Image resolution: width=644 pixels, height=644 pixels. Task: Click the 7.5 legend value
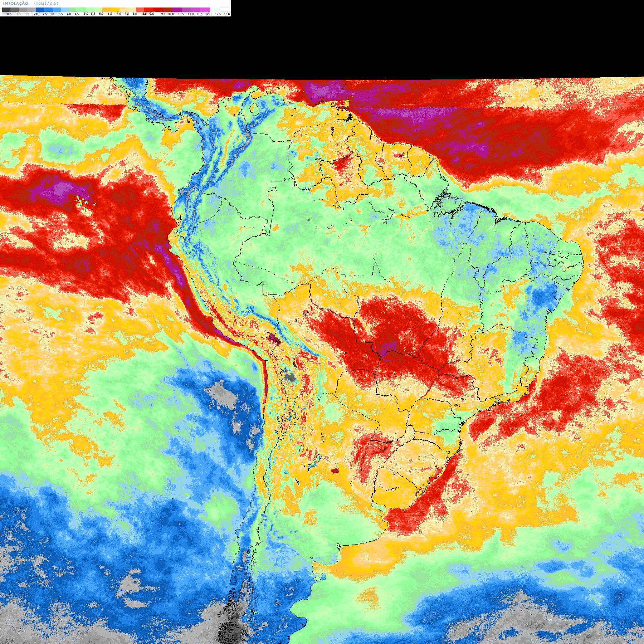(x=127, y=14)
